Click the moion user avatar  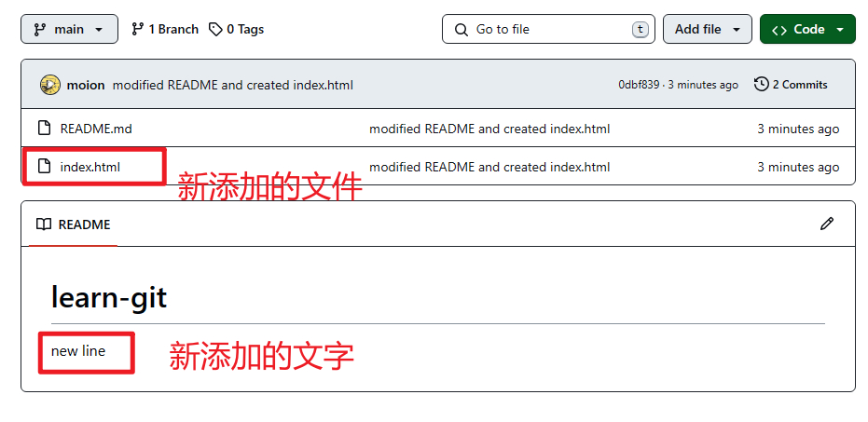(x=49, y=85)
